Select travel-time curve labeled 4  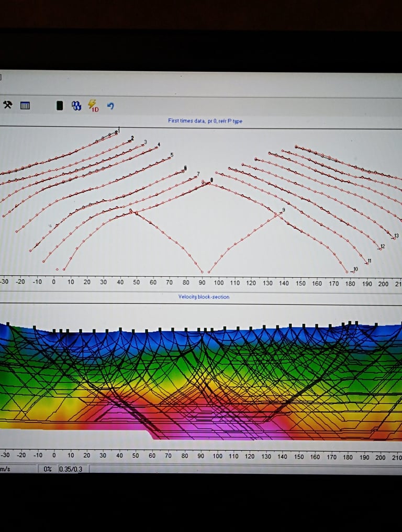click(159, 145)
